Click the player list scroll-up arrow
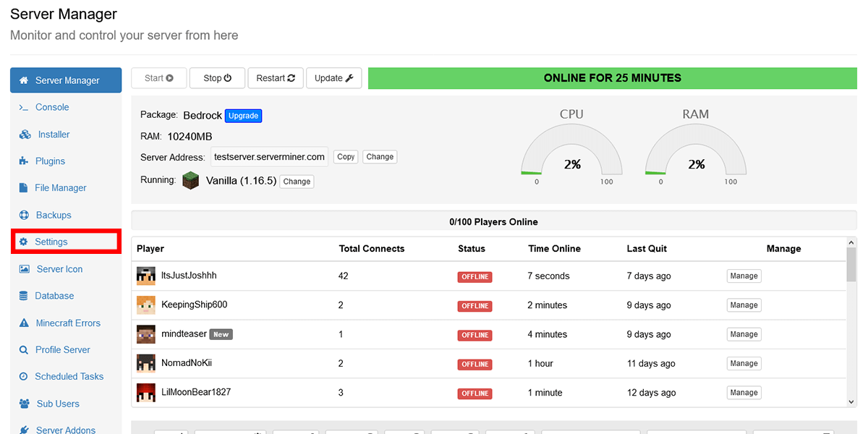The height and width of the screenshot is (434, 868). [851, 242]
